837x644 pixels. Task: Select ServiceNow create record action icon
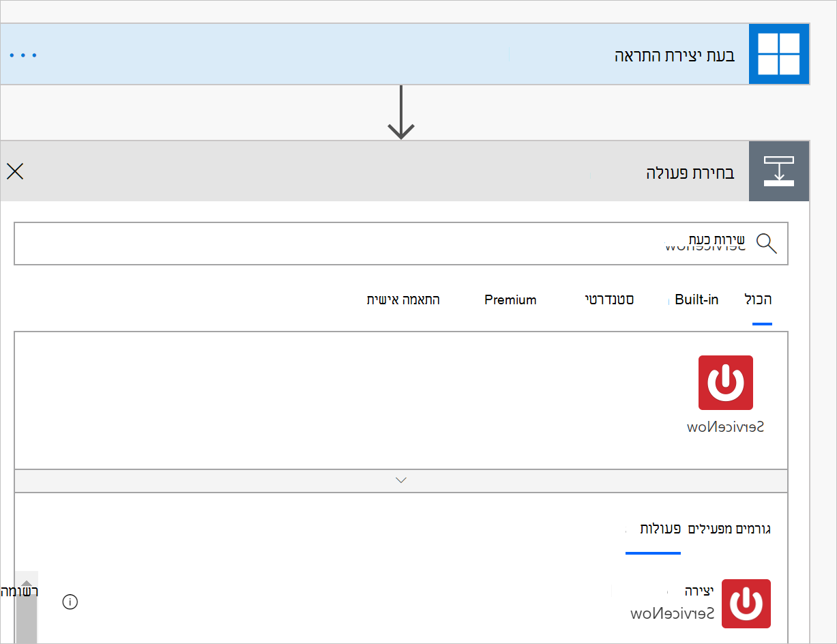click(746, 604)
